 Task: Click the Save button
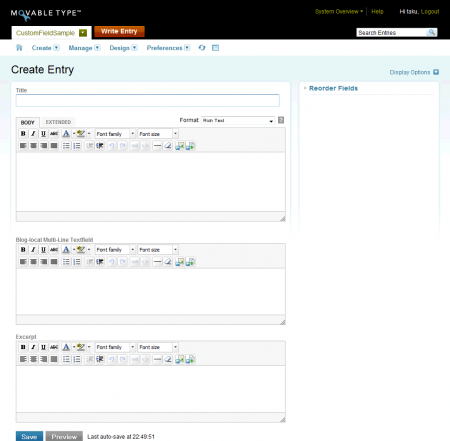pyautogui.click(x=29, y=436)
